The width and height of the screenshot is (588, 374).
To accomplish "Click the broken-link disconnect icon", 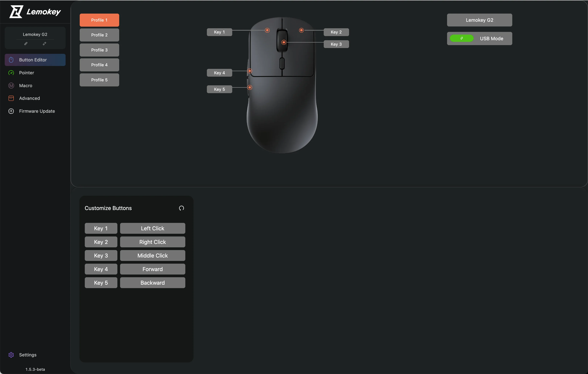I will [x=44, y=44].
